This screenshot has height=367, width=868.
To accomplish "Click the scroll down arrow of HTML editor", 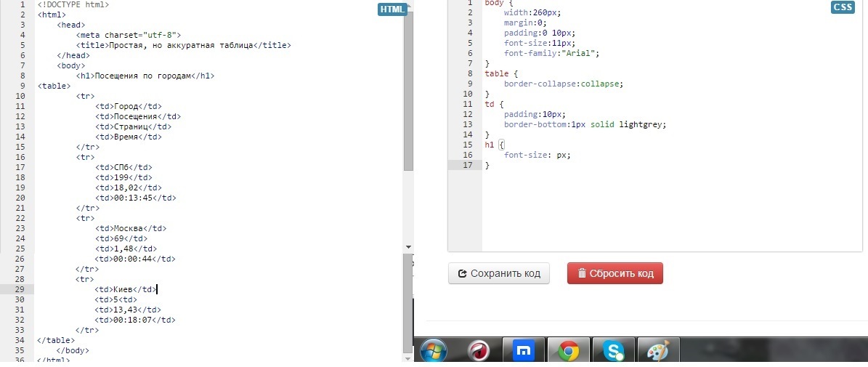I will coord(408,247).
